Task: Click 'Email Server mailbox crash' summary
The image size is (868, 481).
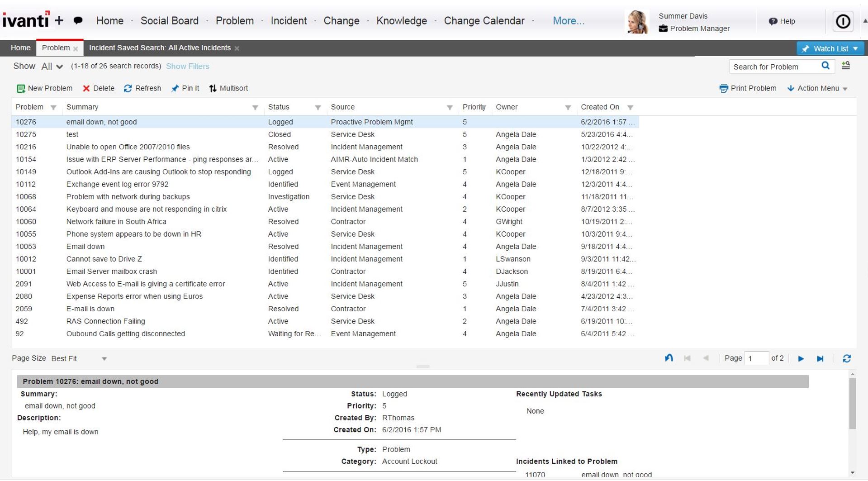Action: click(x=112, y=271)
